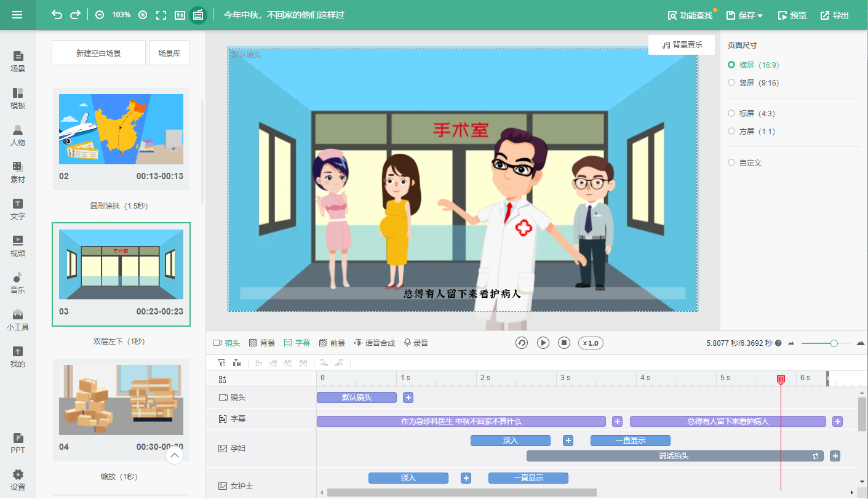Select 横屏 (16:9) page size
Image resolution: width=868 pixels, height=499 pixels.
[754, 65]
